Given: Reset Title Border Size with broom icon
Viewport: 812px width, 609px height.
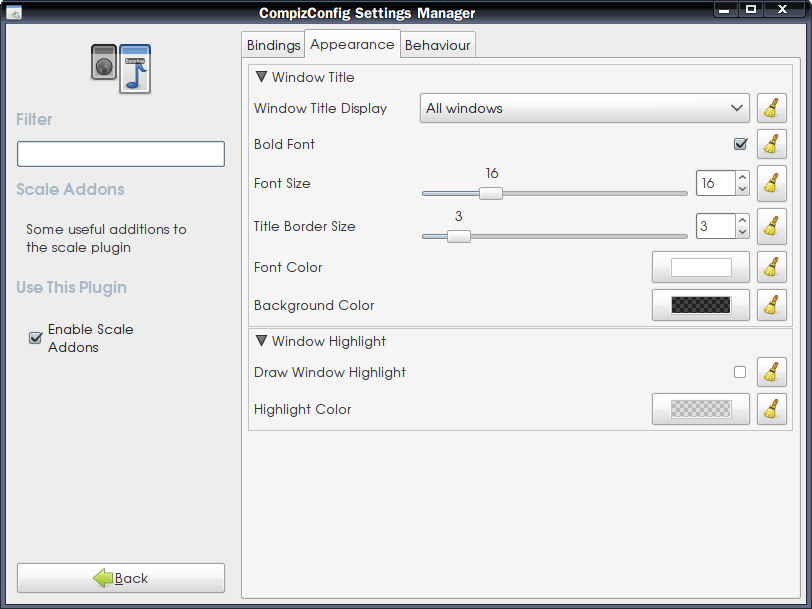Looking at the screenshot, I should pyautogui.click(x=772, y=226).
